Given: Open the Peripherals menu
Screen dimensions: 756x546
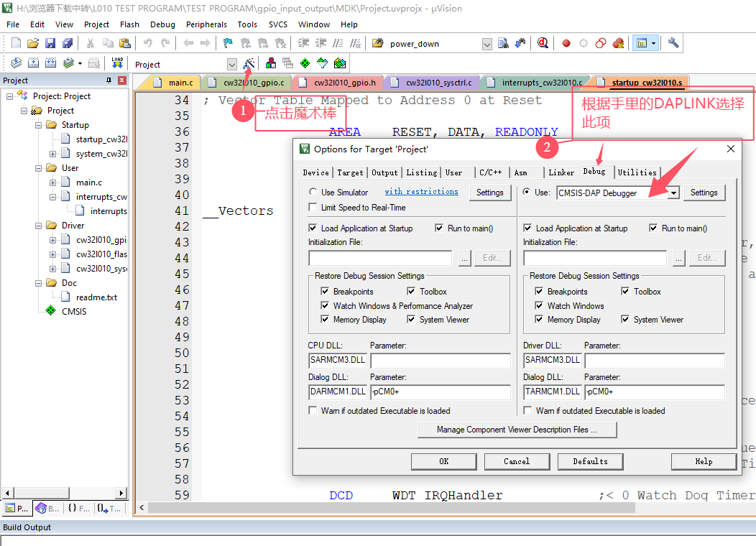Looking at the screenshot, I should [206, 24].
